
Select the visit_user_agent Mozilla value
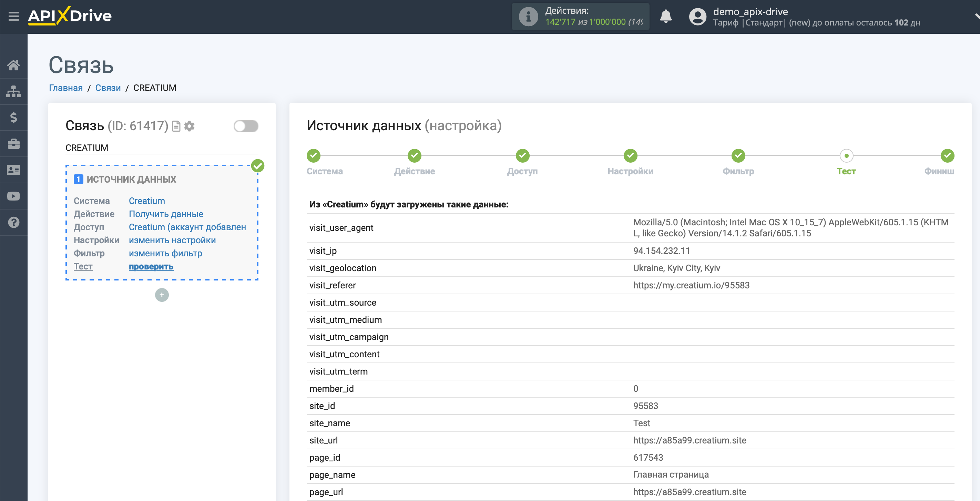(x=791, y=227)
